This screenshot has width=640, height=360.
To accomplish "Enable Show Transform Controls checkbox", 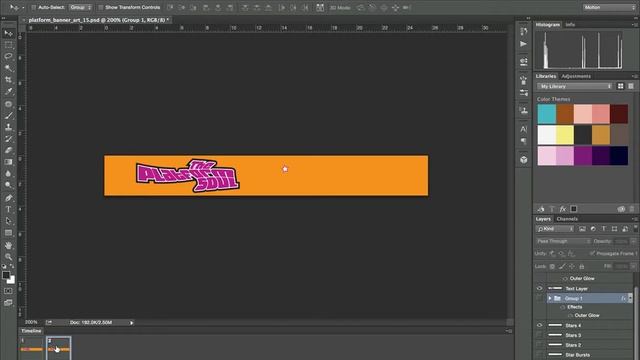I will (x=100, y=7).
